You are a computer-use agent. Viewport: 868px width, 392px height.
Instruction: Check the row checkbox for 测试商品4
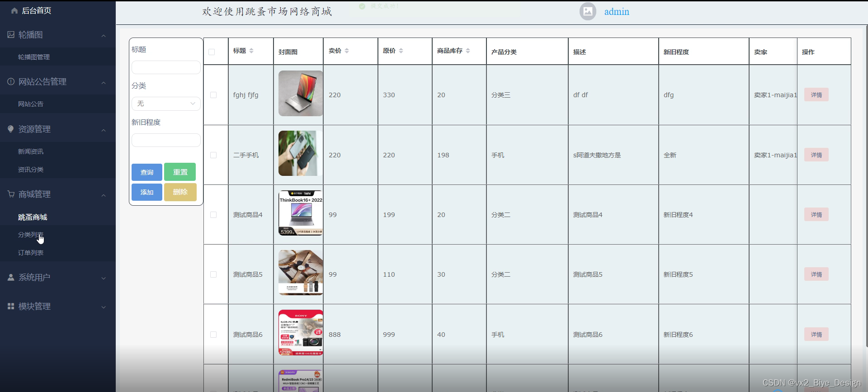point(213,215)
